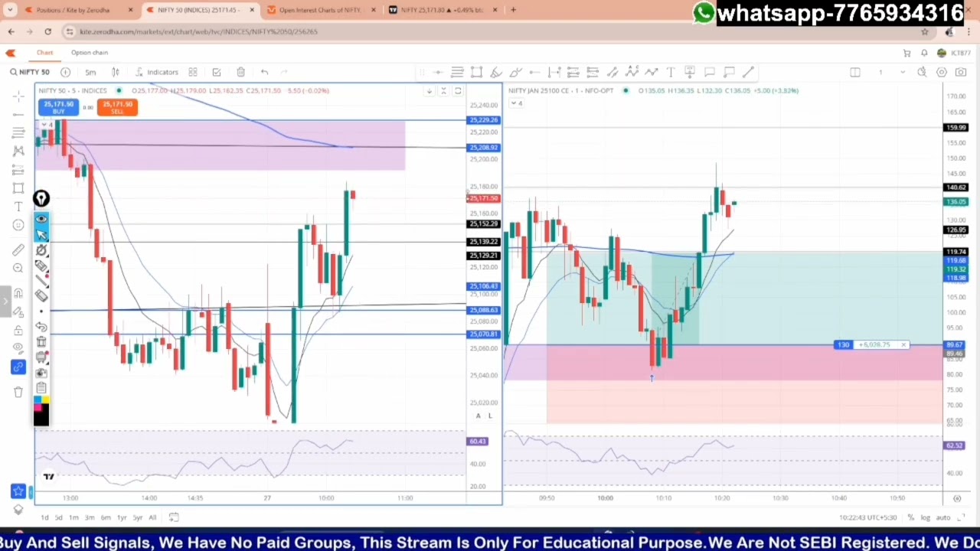
Task: Toggle the favorites star toolbar
Action: 18,491
